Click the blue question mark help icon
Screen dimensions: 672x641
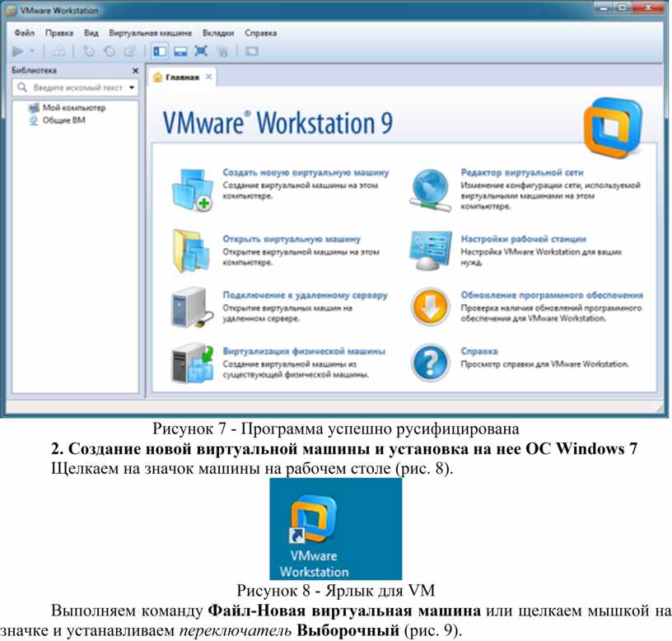(430, 363)
